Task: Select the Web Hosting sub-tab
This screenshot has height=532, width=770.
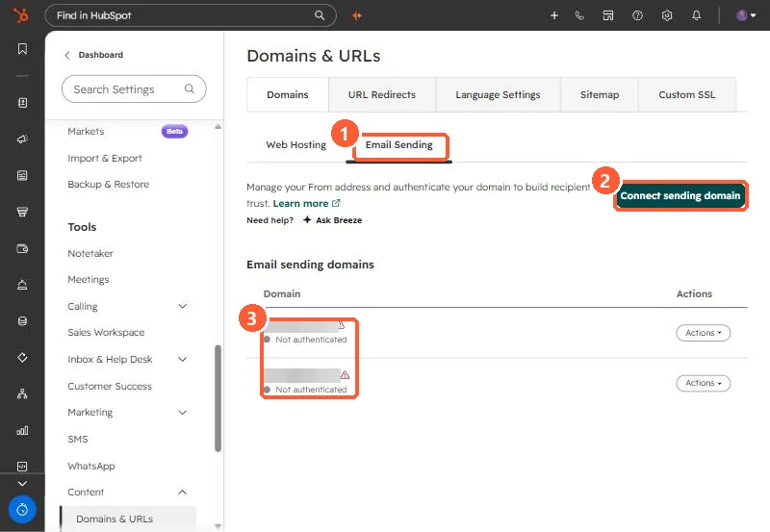Action: [296, 144]
